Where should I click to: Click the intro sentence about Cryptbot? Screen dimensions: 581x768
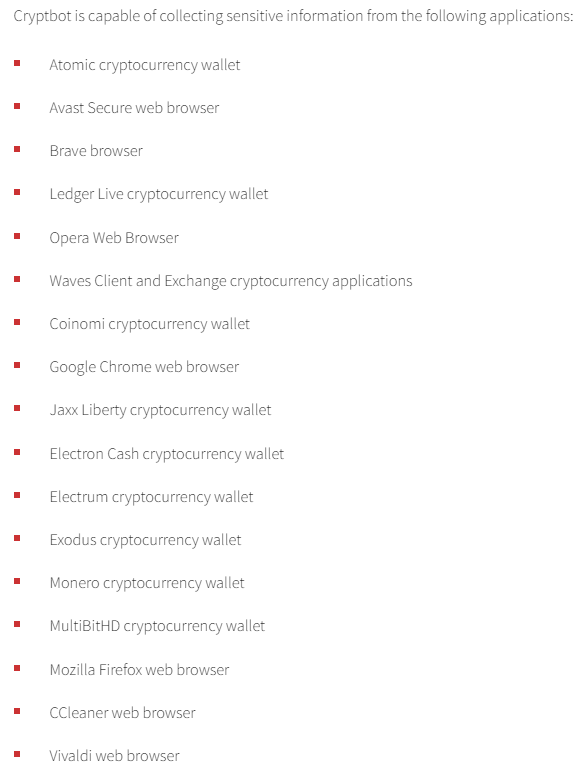click(x=293, y=16)
